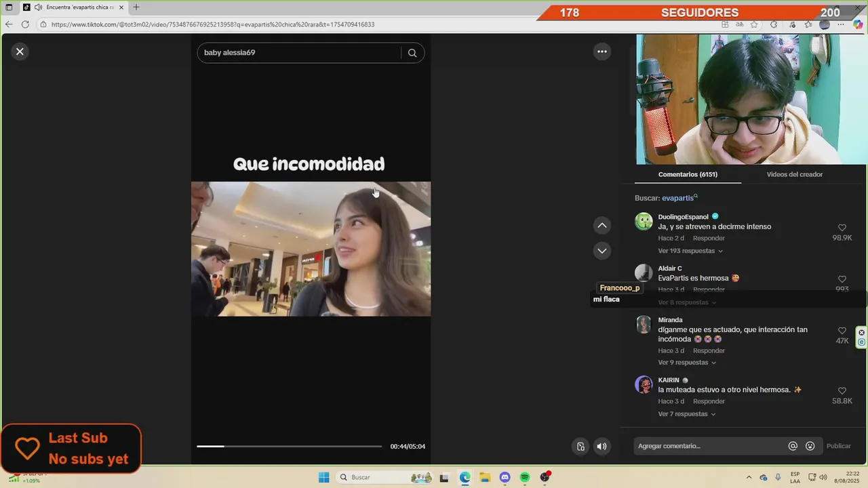
Task: Expand Ver 9 respuestas under Miranda
Action: tap(687, 363)
